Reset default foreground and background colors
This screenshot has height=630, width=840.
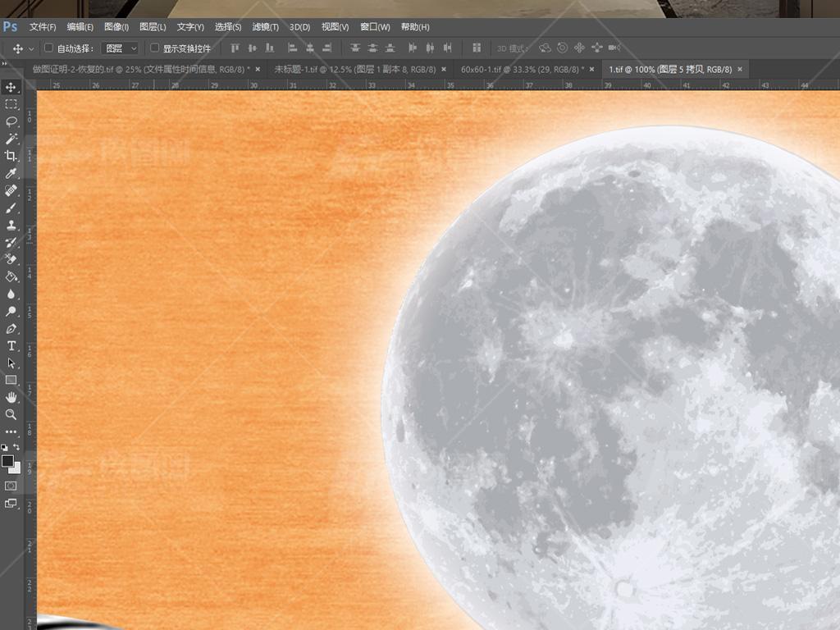click(x=4, y=447)
